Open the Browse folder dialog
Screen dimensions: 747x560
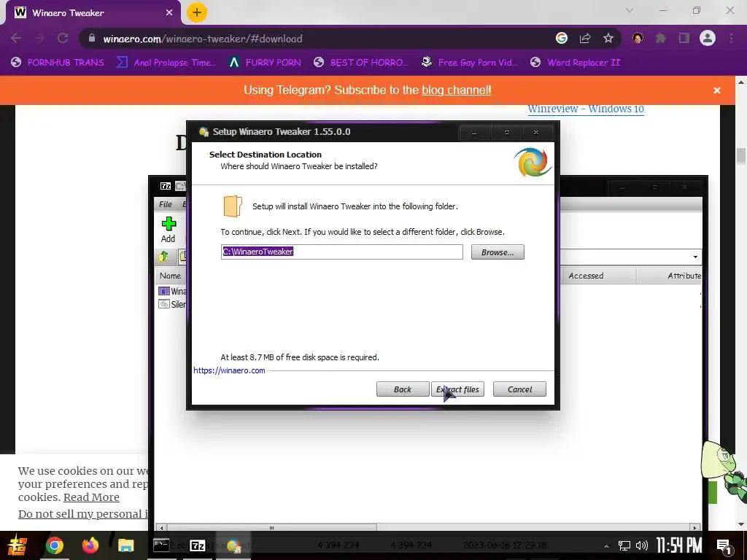pos(498,252)
